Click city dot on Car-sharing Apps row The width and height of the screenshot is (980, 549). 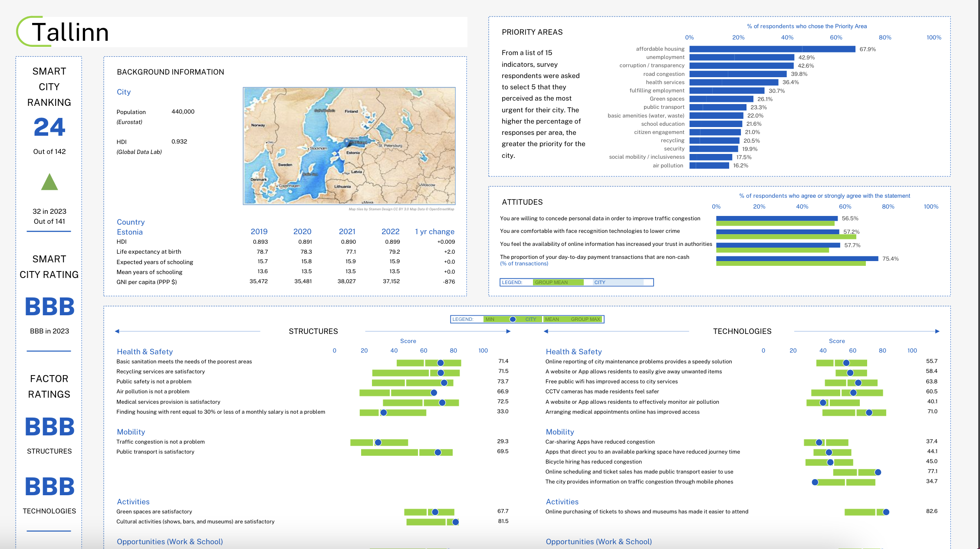tap(819, 443)
